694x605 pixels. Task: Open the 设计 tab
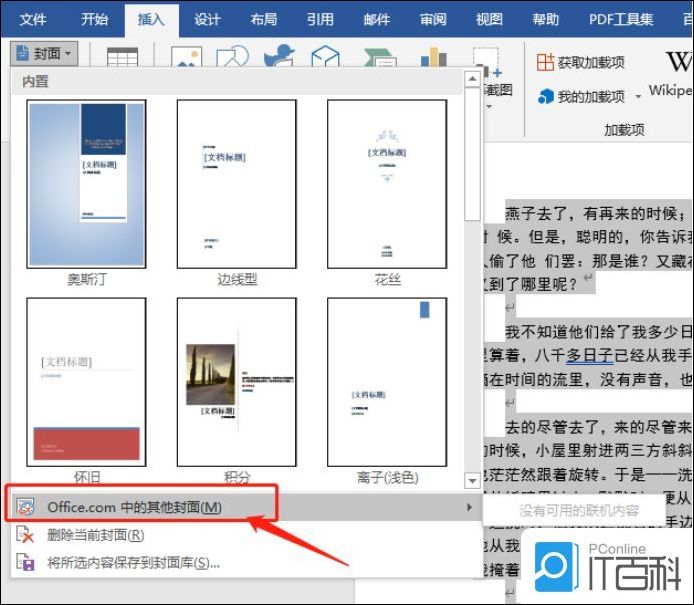click(207, 19)
